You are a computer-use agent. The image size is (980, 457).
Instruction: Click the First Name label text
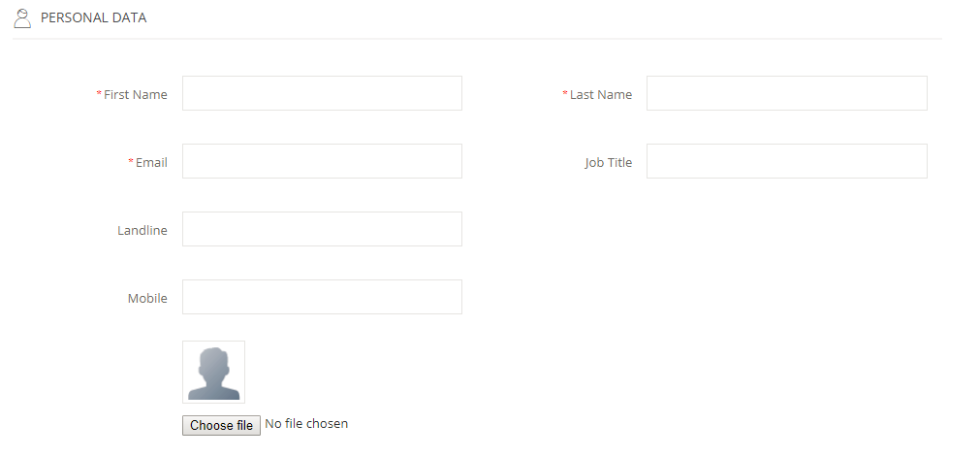coord(136,94)
